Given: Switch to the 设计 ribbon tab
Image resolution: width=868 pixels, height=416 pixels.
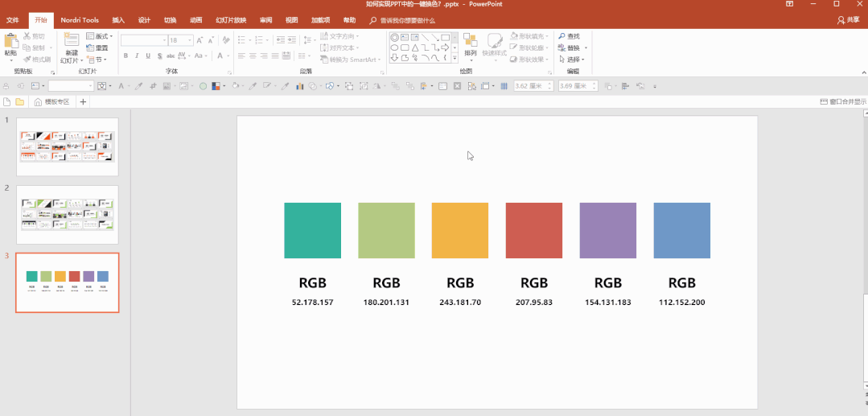Looking at the screenshot, I should pyautogui.click(x=144, y=20).
